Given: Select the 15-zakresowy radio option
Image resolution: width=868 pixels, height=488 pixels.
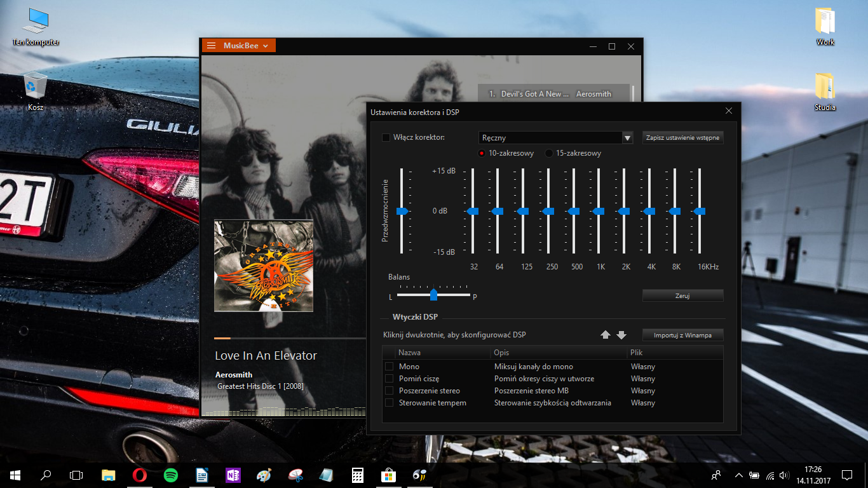Looking at the screenshot, I should (x=549, y=153).
